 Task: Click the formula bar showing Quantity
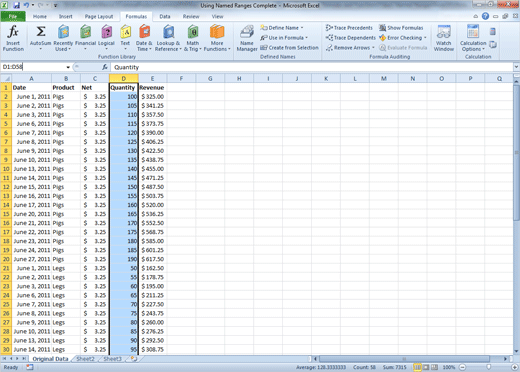[312, 67]
